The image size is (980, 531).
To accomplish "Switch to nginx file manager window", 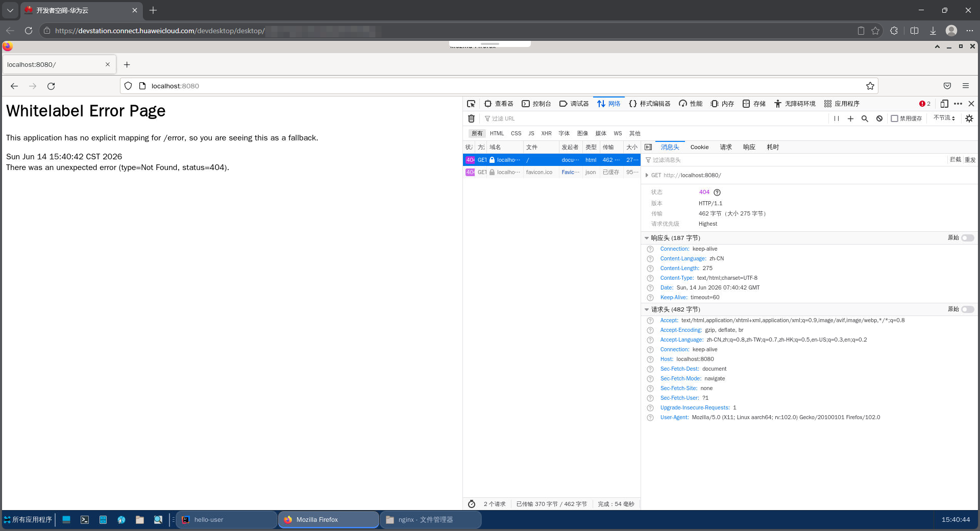I will [431, 520].
